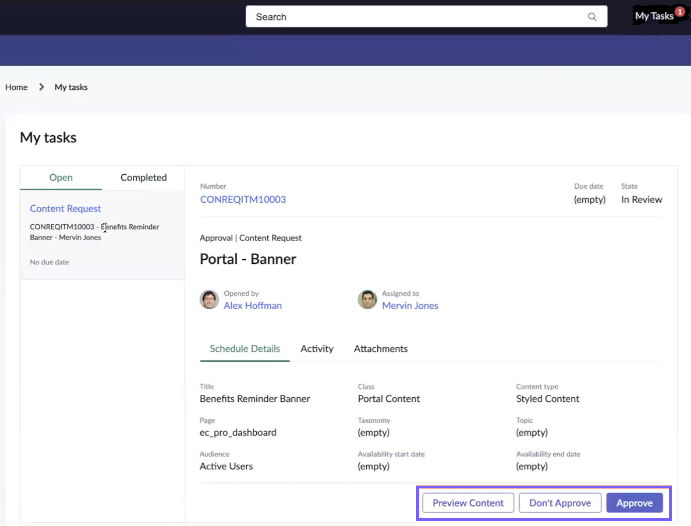Image resolution: width=691 pixels, height=526 pixels.
Task: Click the Availability end date (empty) value
Action: [x=532, y=466]
